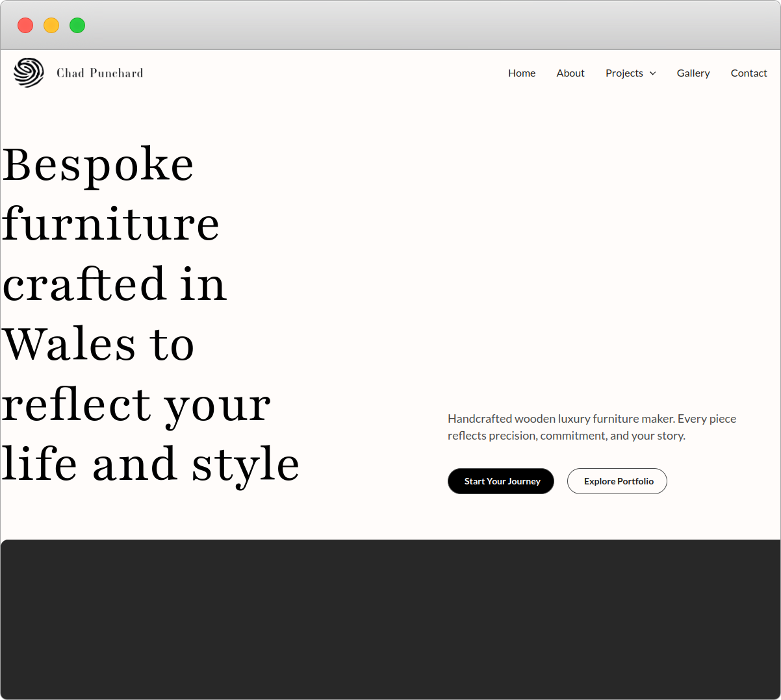The image size is (781, 700).
Task: Click the Chad Punchard brand name
Action: click(99, 73)
